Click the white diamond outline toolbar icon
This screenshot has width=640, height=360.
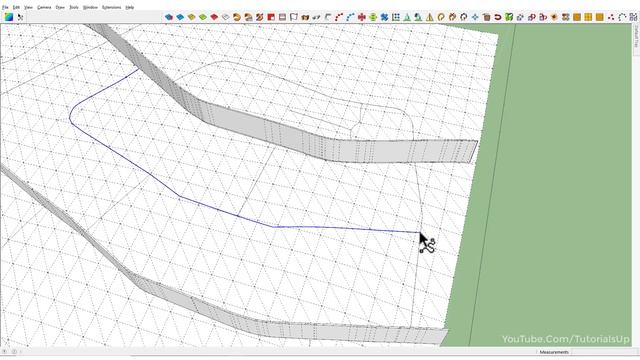pyautogui.click(x=225, y=17)
